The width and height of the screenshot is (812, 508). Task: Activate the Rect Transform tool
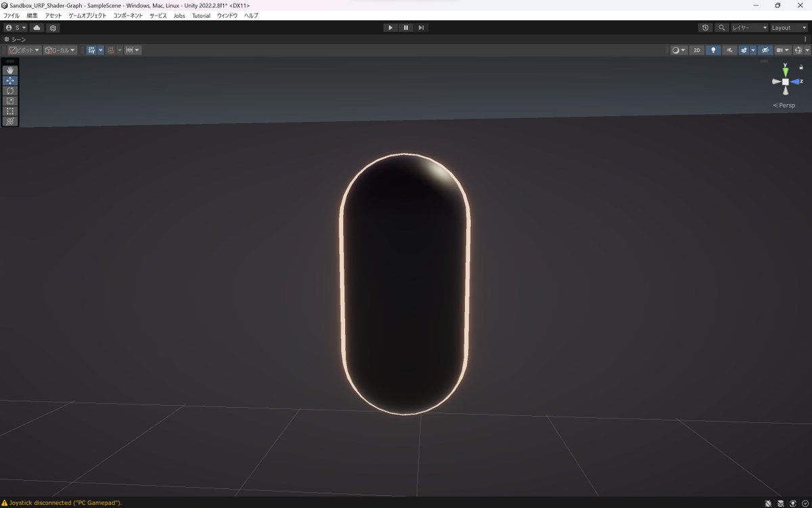click(9, 110)
